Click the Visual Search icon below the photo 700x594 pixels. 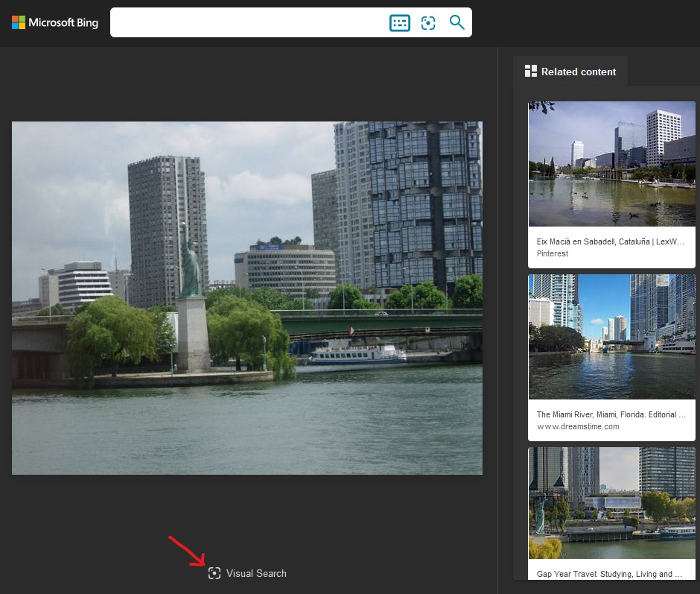(214, 573)
